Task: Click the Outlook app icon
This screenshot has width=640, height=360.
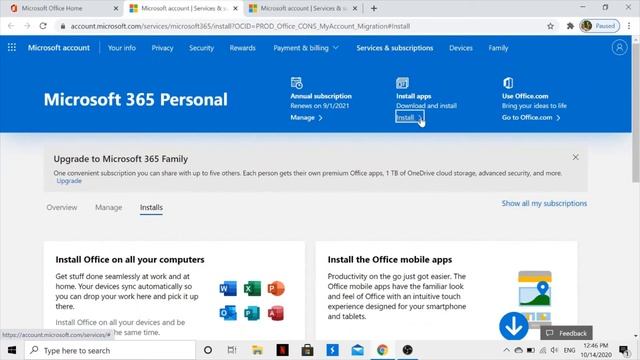Action: (228, 313)
